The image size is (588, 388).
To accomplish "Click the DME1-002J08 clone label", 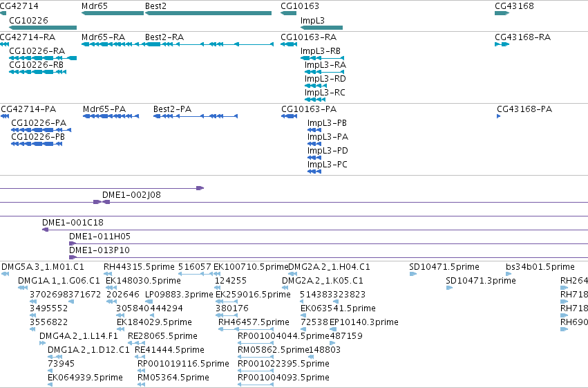I will pos(131,195).
